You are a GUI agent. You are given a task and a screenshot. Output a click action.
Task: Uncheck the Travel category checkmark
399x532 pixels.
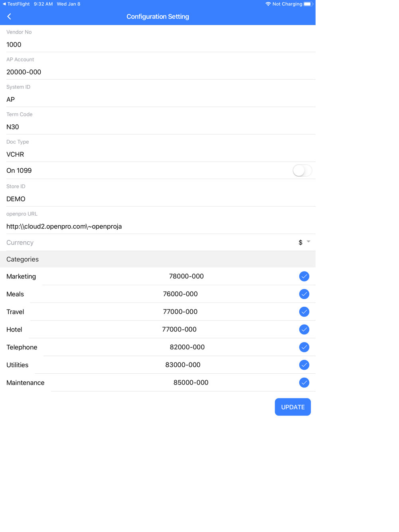(x=304, y=312)
